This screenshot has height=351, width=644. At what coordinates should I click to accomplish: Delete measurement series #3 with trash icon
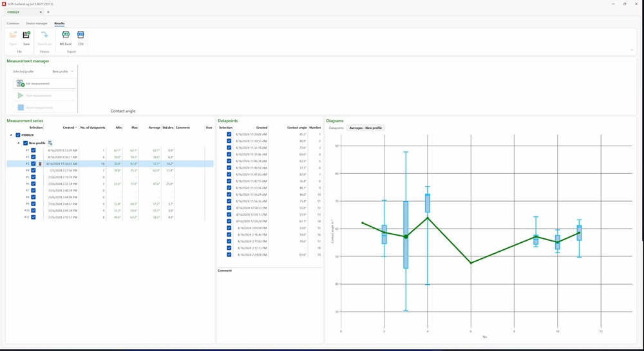click(x=40, y=164)
